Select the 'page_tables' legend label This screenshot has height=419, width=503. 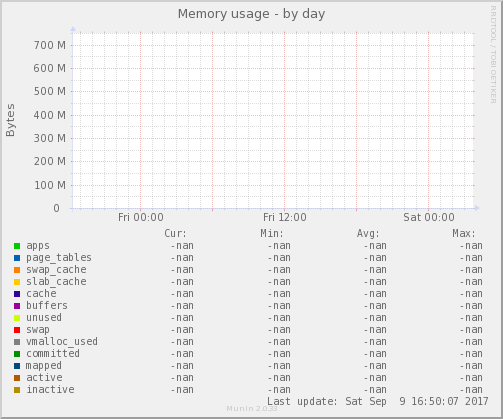pos(59,258)
